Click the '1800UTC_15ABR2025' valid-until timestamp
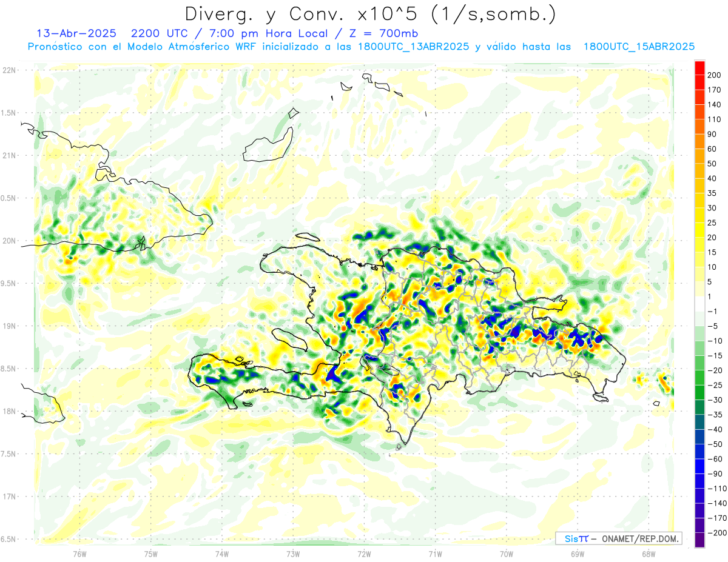Image resolution: width=728 pixels, height=562 pixels. click(638, 47)
